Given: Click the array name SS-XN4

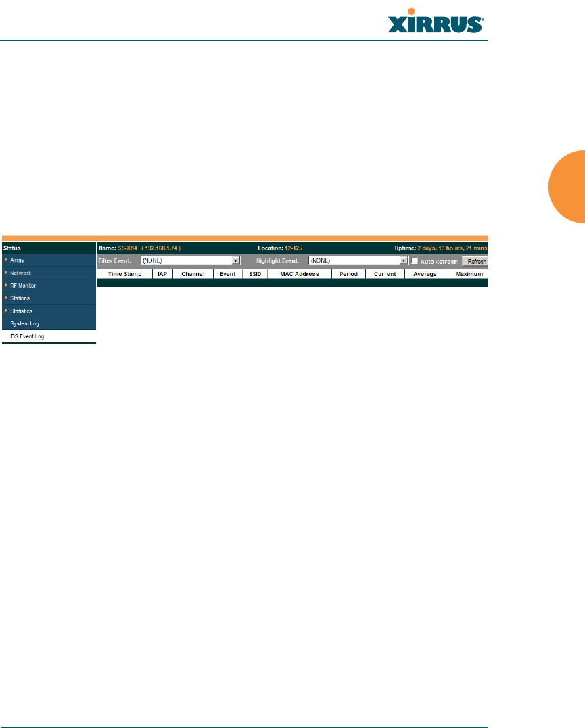Looking at the screenshot, I should coord(128,248).
